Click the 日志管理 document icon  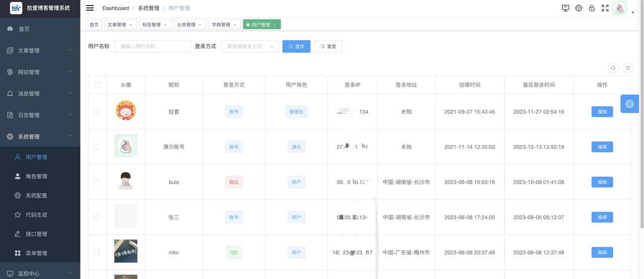(10, 115)
